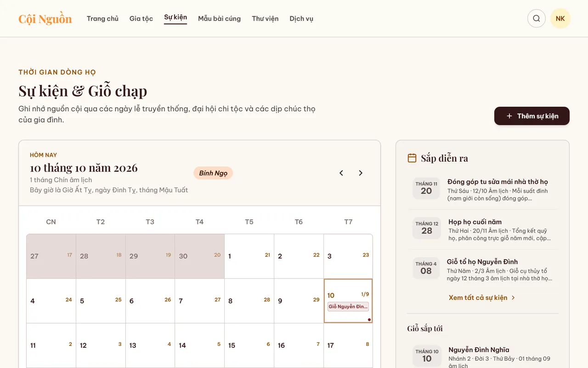Open the Gia tộc menu item
The height and width of the screenshot is (368, 588).
pyautogui.click(x=141, y=19)
